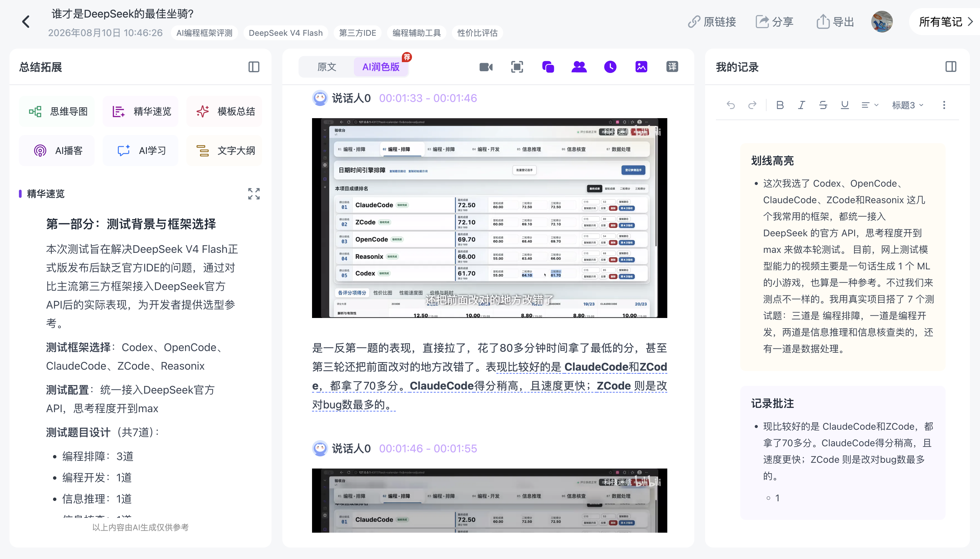Select the AI编程框架评测 tag
The width and height of the screenshot is (980, 559).
coord(204,33)
